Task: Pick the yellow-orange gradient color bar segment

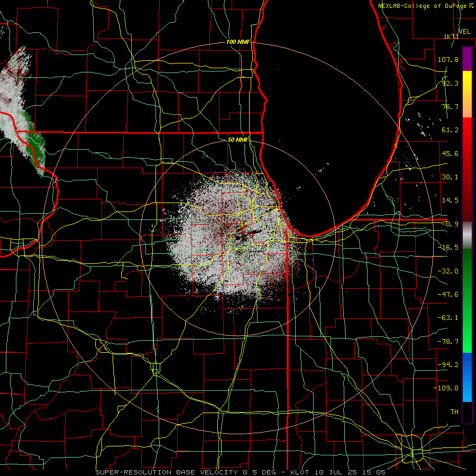Action: click(467, 94)
